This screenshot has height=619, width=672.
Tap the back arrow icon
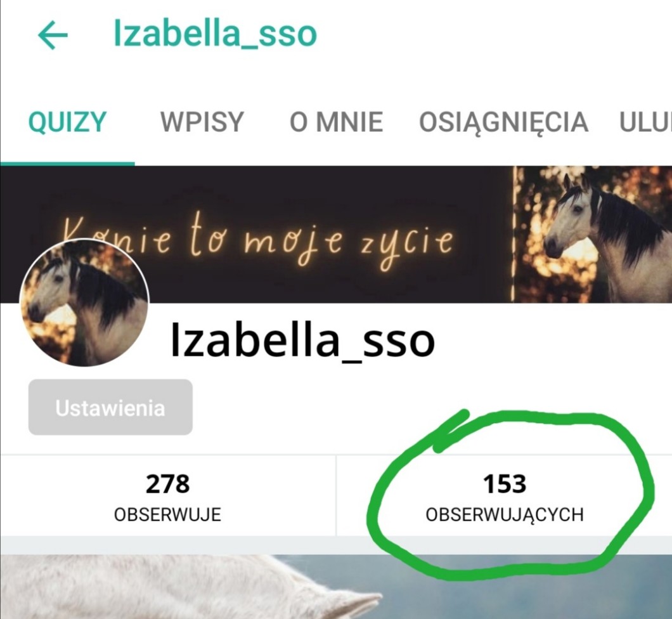click(53, 35)
